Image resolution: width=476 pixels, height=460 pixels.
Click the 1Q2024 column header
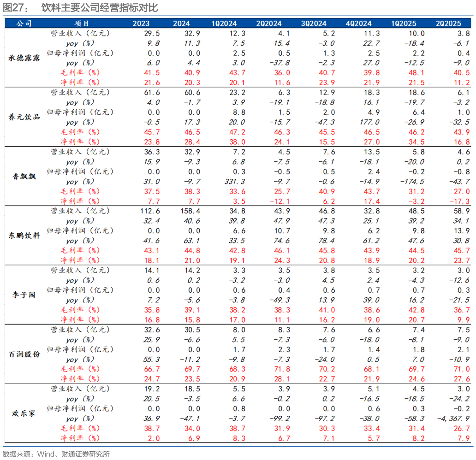click(225, 24)
